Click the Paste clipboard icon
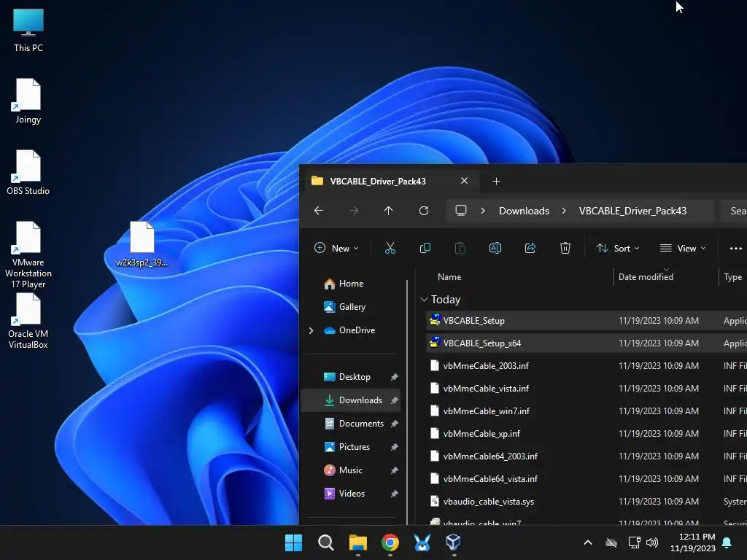 point(460,248)
